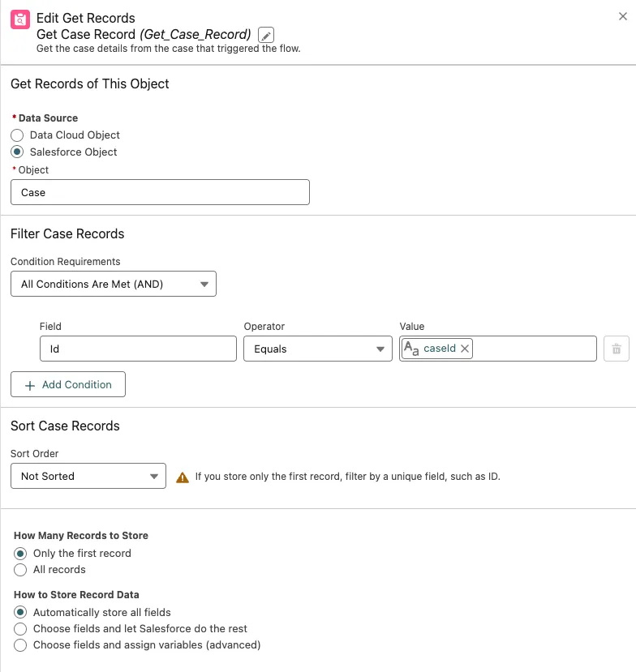The image size is (636, 672).
Task: Select Only the first record option
Action: (x=21, y=554)
